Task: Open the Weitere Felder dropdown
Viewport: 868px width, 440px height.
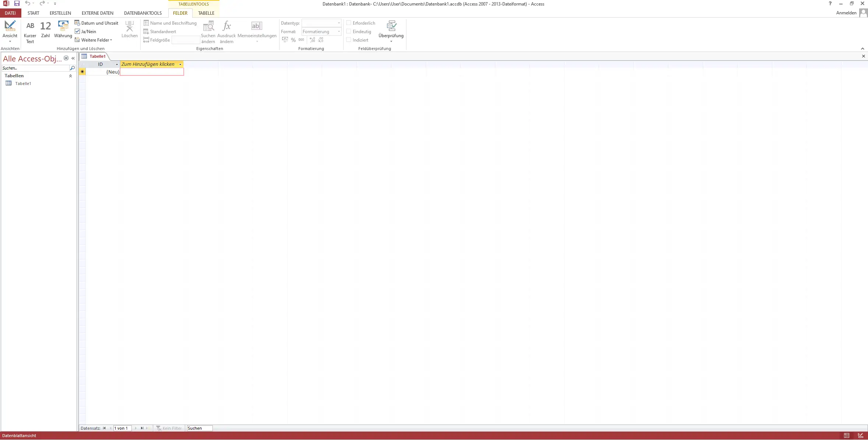Action: pos(94,40)
